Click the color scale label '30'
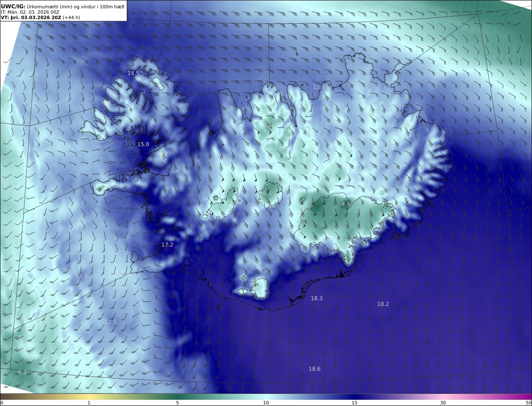532x406 pixels. click(443, 403)
